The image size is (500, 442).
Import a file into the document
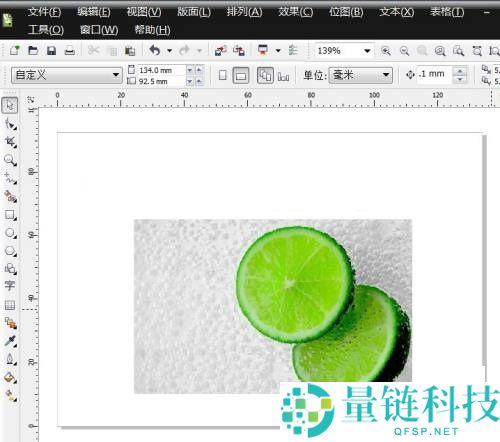click(x=221, y=51)
